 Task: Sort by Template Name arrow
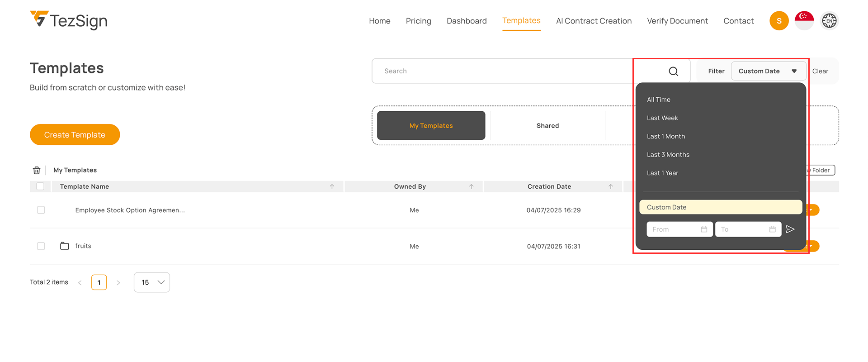(x=332, y=186)
